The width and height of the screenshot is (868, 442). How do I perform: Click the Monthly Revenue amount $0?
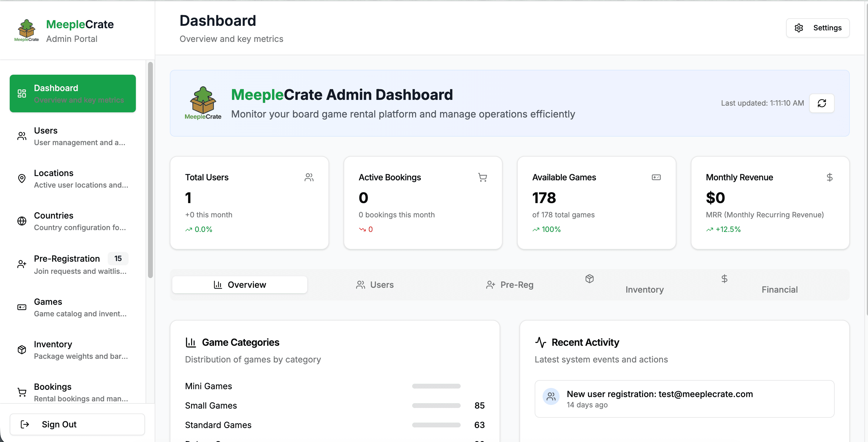(715, 198)
